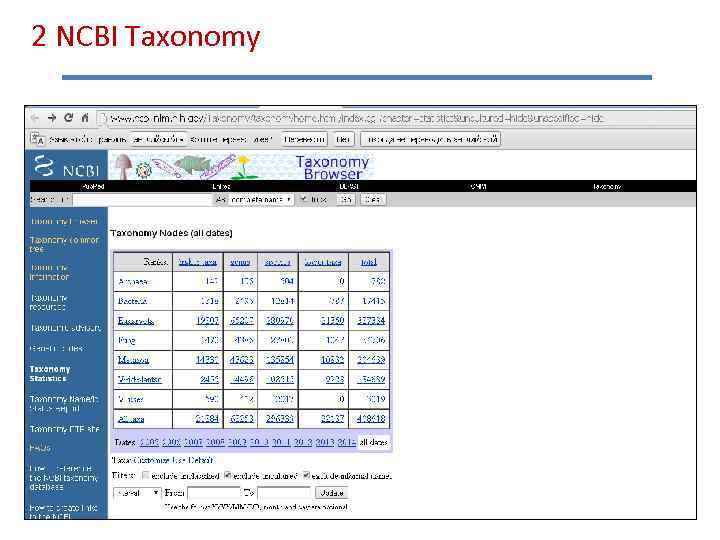This screenshot has height=540, width=720.
Task: Open the page language dropdown in translate bar
Action: (159, 139)
